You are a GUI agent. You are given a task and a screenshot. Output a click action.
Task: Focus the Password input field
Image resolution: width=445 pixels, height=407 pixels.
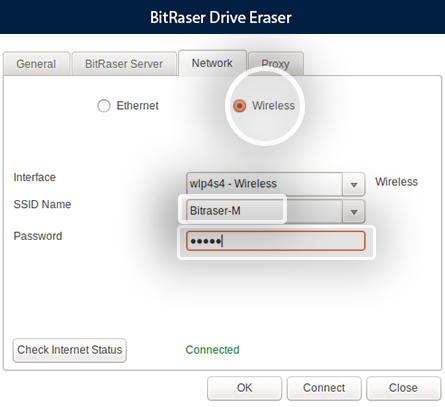click(x=275, y=241)
